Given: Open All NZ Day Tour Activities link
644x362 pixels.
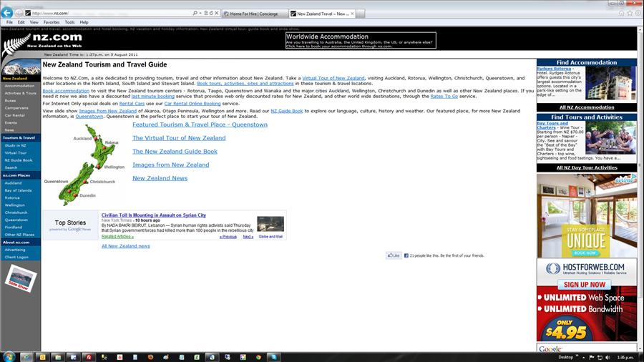Looking at the screenshot, I should (x=587, y=167).
